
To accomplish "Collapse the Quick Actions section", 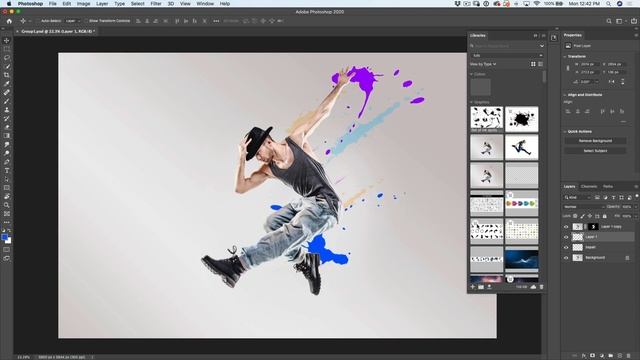I will click(x=565, y=131).
